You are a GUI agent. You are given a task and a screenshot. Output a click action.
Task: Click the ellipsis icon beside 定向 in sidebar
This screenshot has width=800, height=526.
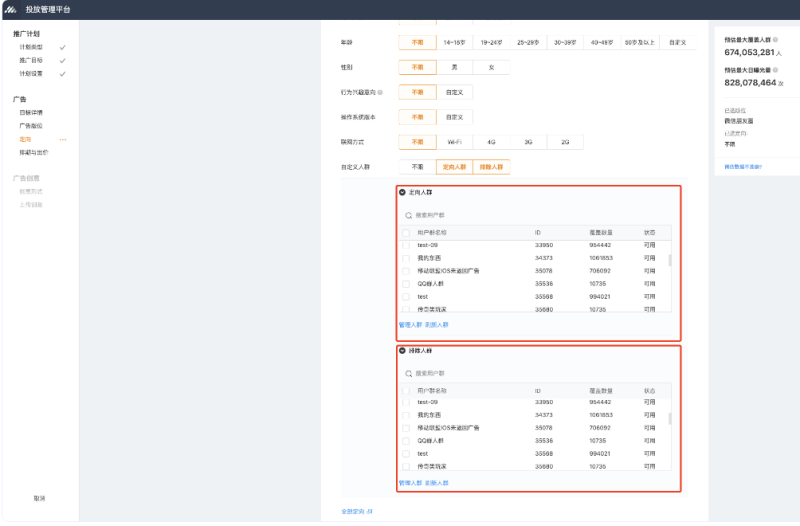(63, 140)
